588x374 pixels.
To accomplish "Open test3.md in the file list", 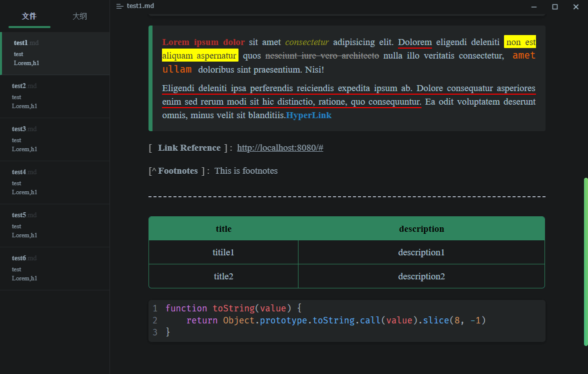I will coord(55,140).
